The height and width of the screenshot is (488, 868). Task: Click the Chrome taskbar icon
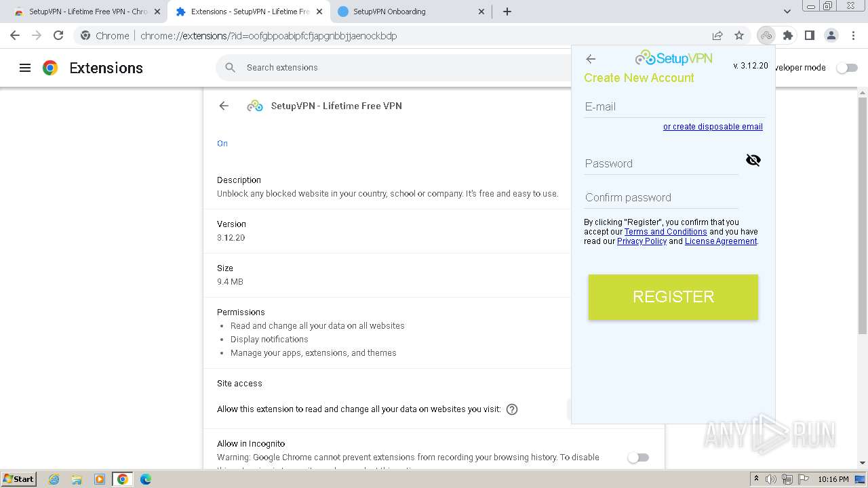click(x=123, y=479)
